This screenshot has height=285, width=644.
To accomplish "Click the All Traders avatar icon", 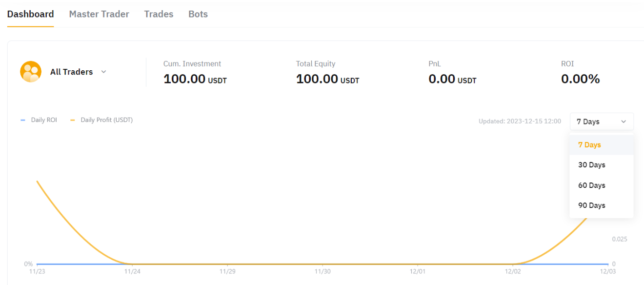I will click(x=30, y=72).
